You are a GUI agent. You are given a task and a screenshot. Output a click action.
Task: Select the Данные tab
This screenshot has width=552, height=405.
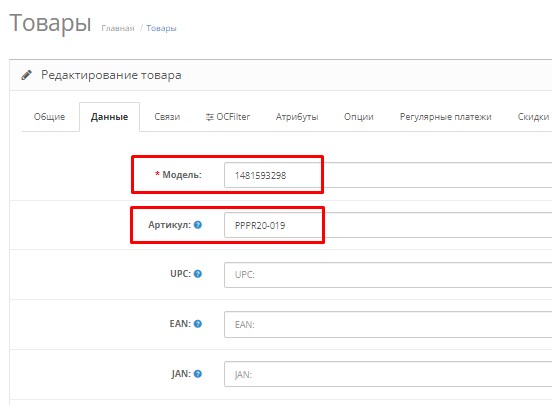(x=109, y=117)
